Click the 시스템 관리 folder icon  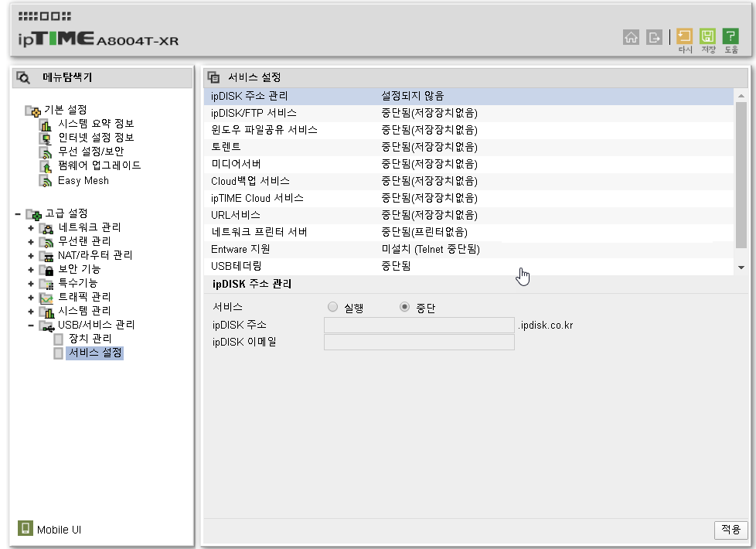(46, 312)
